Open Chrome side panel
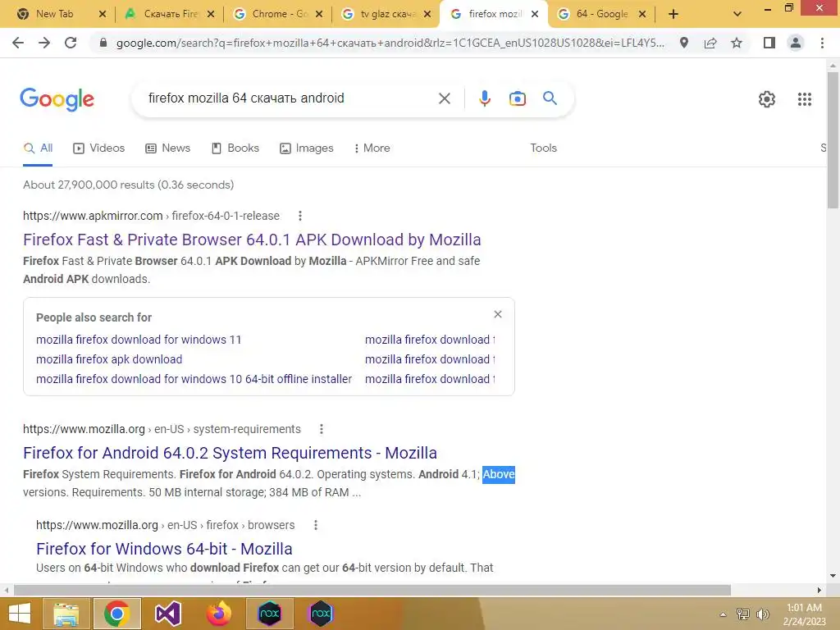840x630 pixels. 769,43
